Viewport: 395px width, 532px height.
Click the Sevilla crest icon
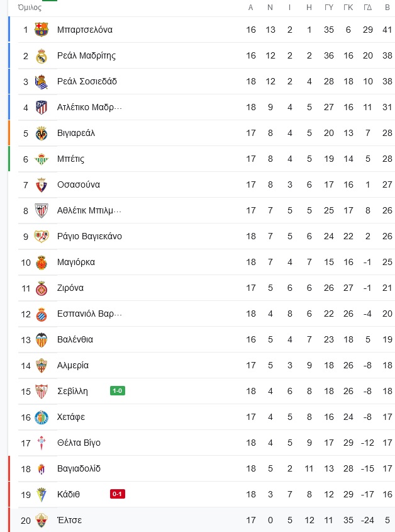42,391
